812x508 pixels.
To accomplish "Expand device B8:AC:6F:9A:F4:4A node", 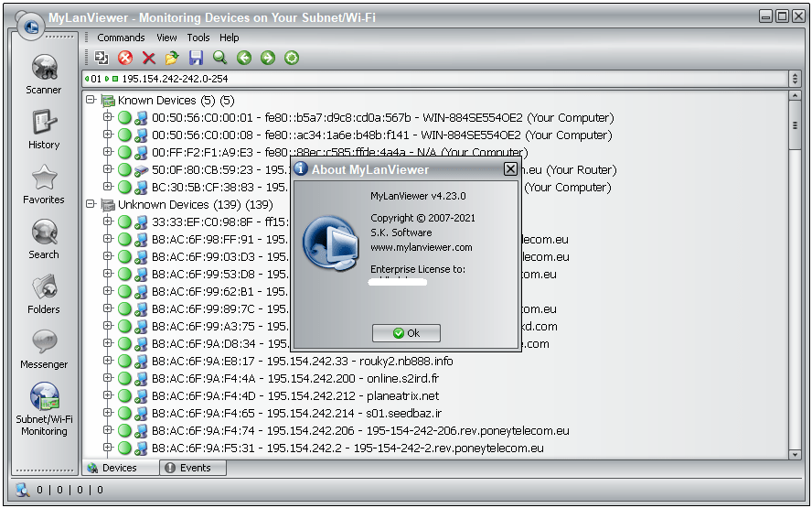I will [108, 377].
